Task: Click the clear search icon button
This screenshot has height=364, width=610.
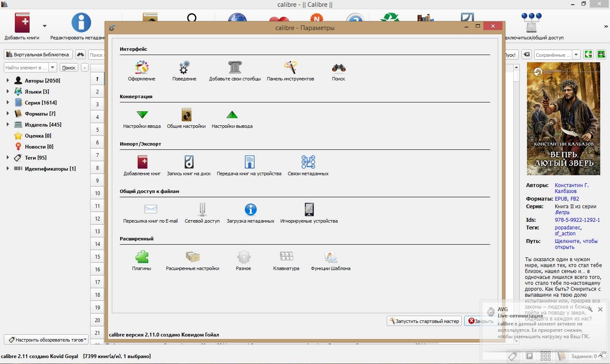Action: click(x=526, y=55)
